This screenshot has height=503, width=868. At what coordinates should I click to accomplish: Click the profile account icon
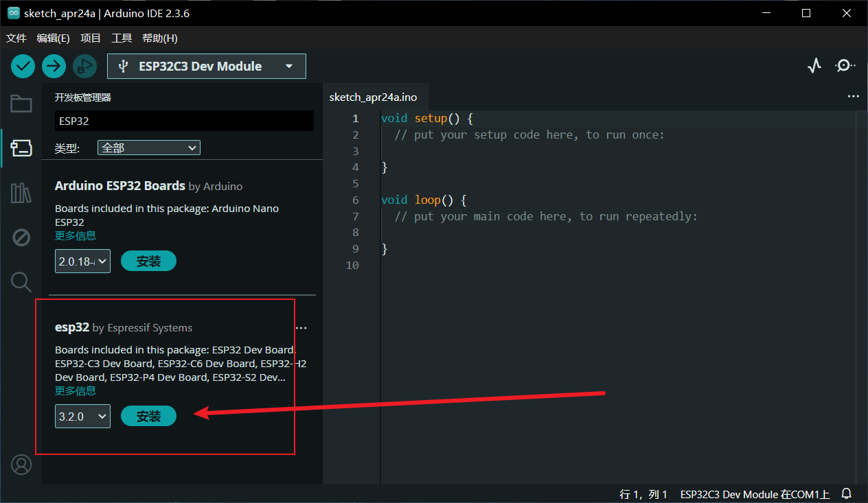21,465
